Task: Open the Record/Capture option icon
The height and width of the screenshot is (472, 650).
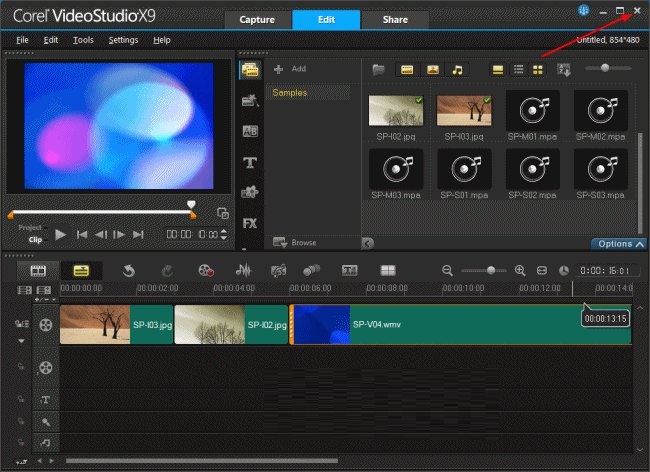Action: [x=206, y=271]
